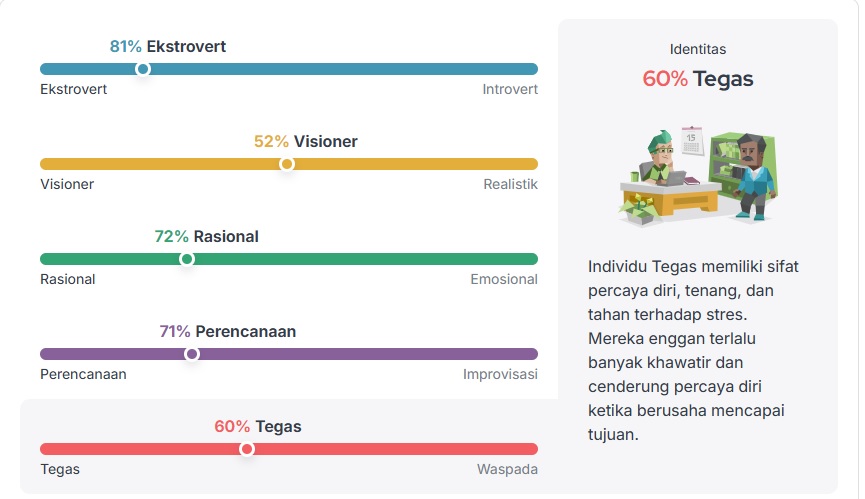Click the Rasional slider handle
The height and width of the screenshot is (499, 865).
point(187,259)
